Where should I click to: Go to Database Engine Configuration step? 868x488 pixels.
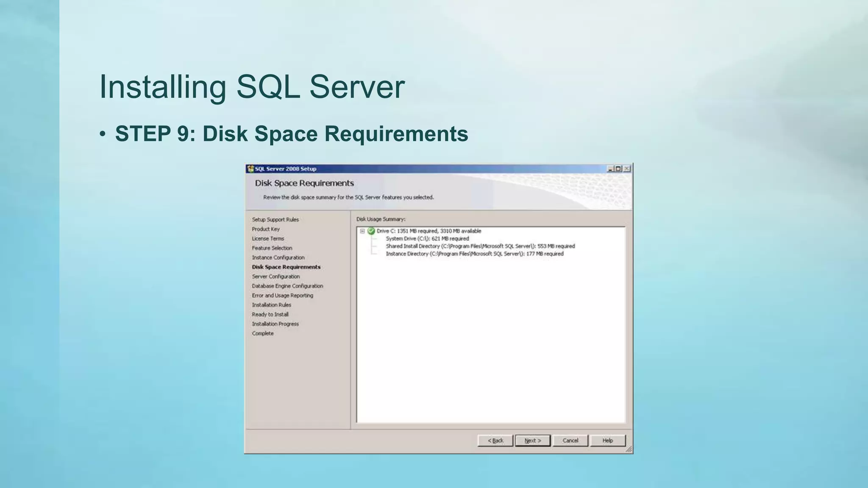(x=287, y=286)
